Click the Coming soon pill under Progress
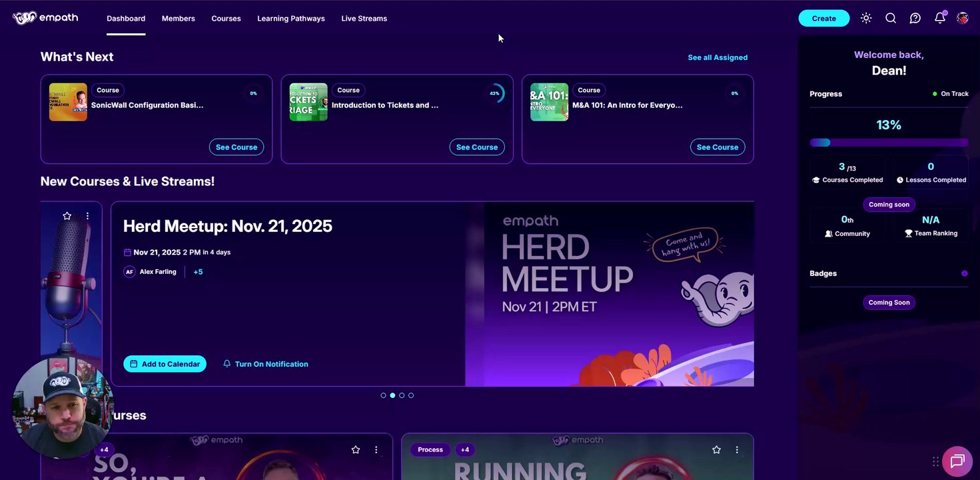 (889, 205)
